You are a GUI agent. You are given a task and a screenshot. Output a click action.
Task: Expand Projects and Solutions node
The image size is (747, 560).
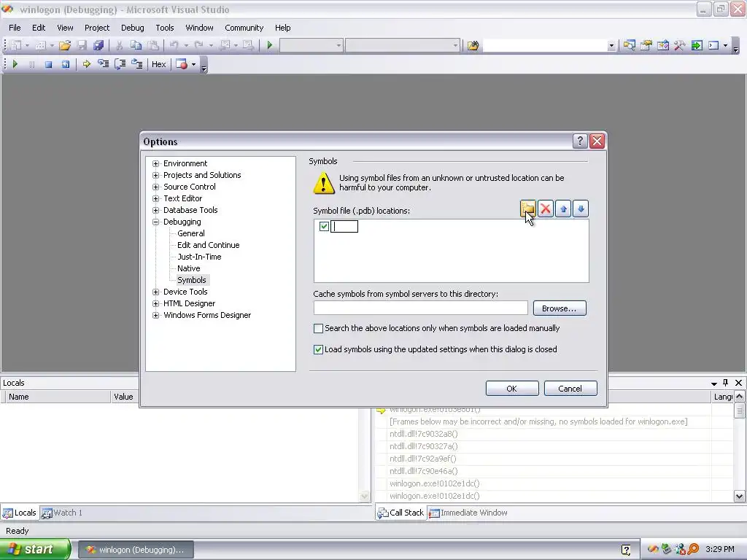tap(156, 175)
